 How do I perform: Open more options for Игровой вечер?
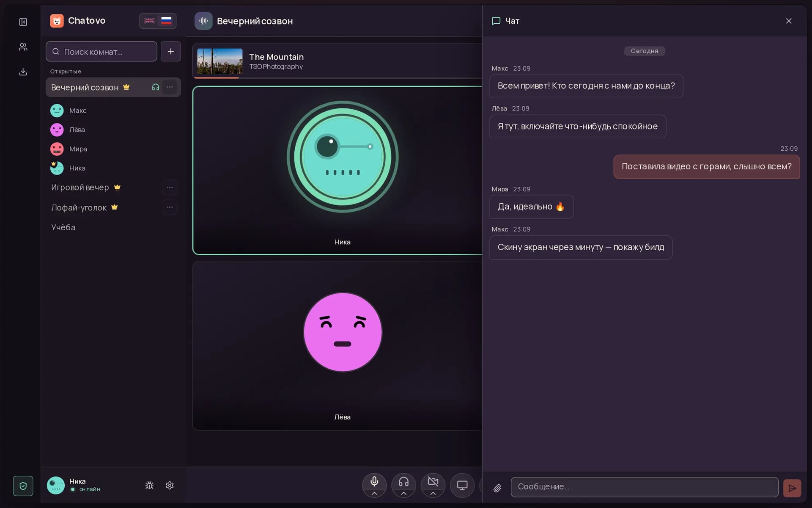[170, 188]
